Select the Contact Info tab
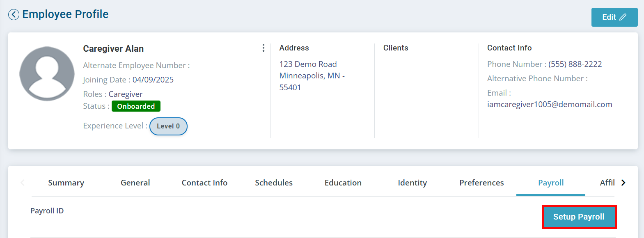The height and width of the screenshot is (238, 644). tap(204, 183)
